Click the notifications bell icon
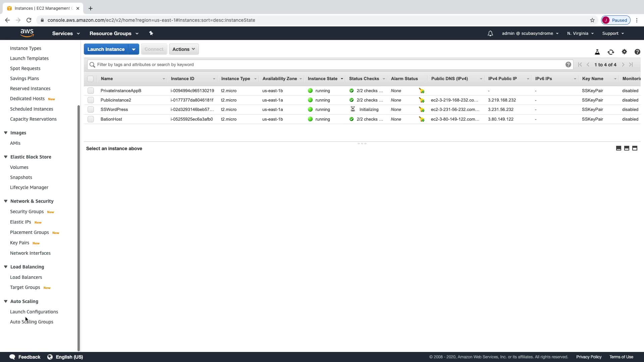Viewport: 644px width, 362px height. pyautogui.click(x=490, y=34)
